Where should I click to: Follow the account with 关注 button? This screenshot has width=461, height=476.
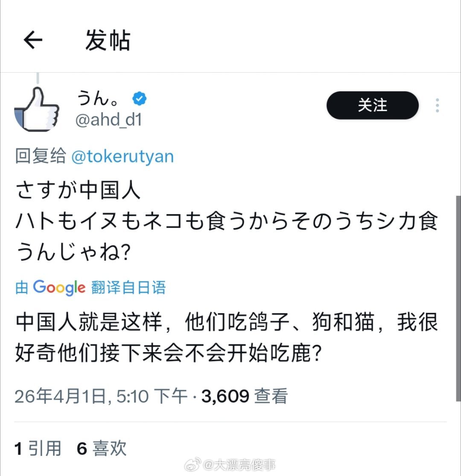[x=373, y=106]
